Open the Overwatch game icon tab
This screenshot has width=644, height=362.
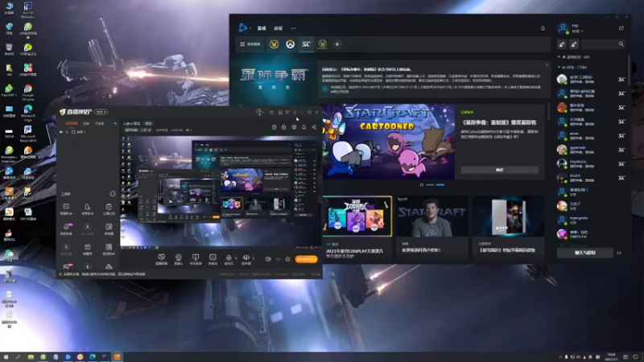click(x=290, y=44)
